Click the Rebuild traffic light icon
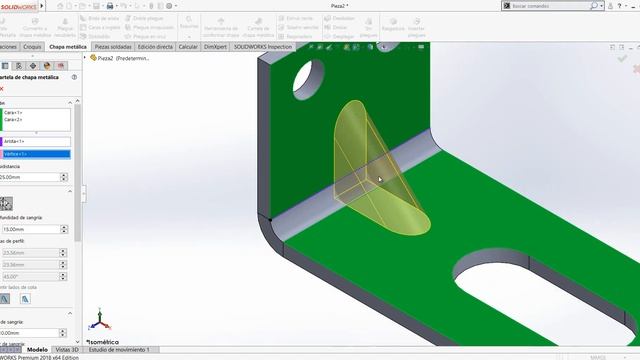The width and height of the screenshot is (640, 360). pos(151,6)
